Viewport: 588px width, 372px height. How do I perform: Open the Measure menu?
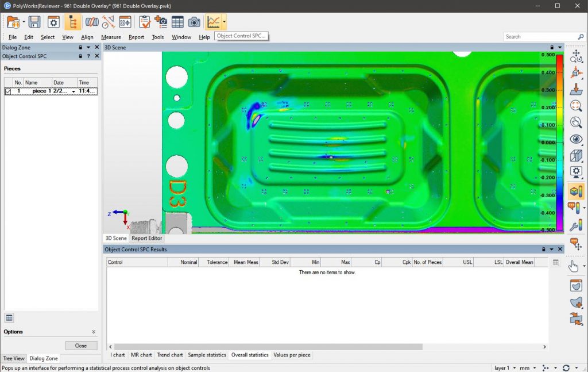click(111, 36)
